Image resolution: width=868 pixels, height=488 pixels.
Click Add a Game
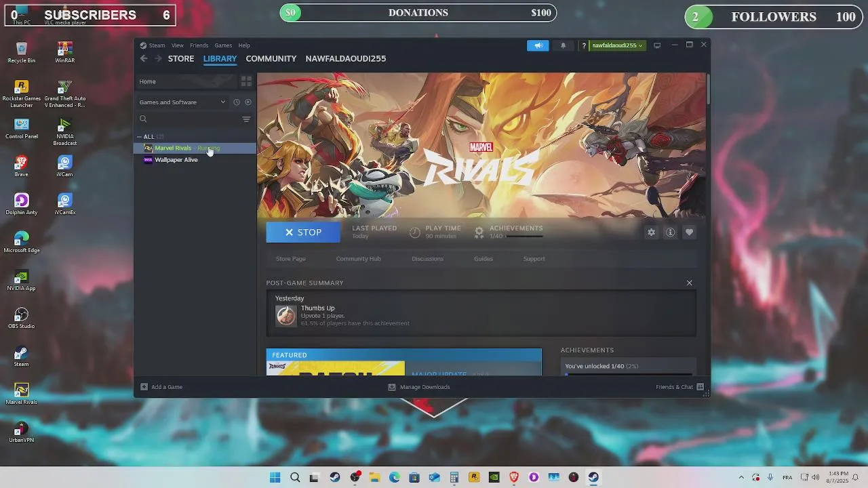161,387
